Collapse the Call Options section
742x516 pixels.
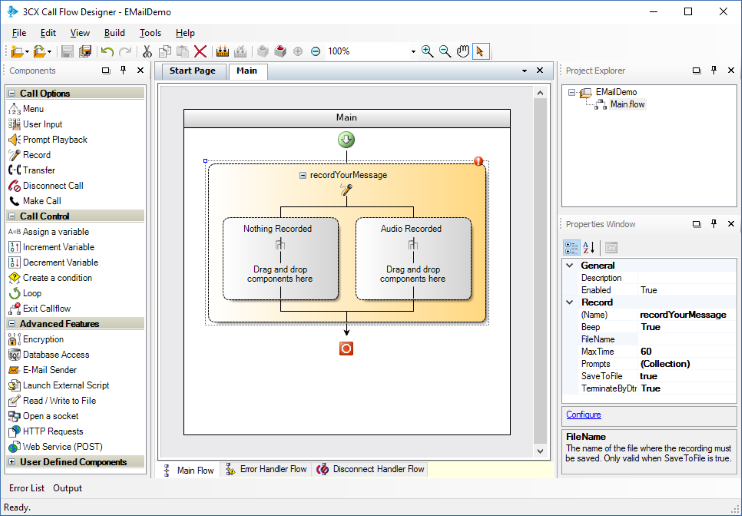click(12, 94)
